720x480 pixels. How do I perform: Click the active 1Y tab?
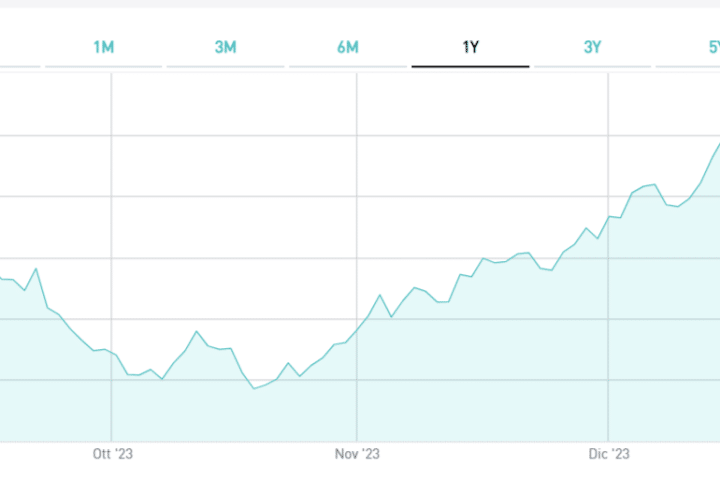tap(470, 47)
